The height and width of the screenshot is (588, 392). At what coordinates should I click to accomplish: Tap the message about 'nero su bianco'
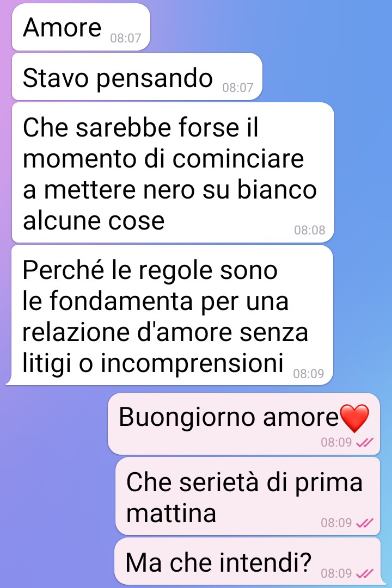coord(173,172)
